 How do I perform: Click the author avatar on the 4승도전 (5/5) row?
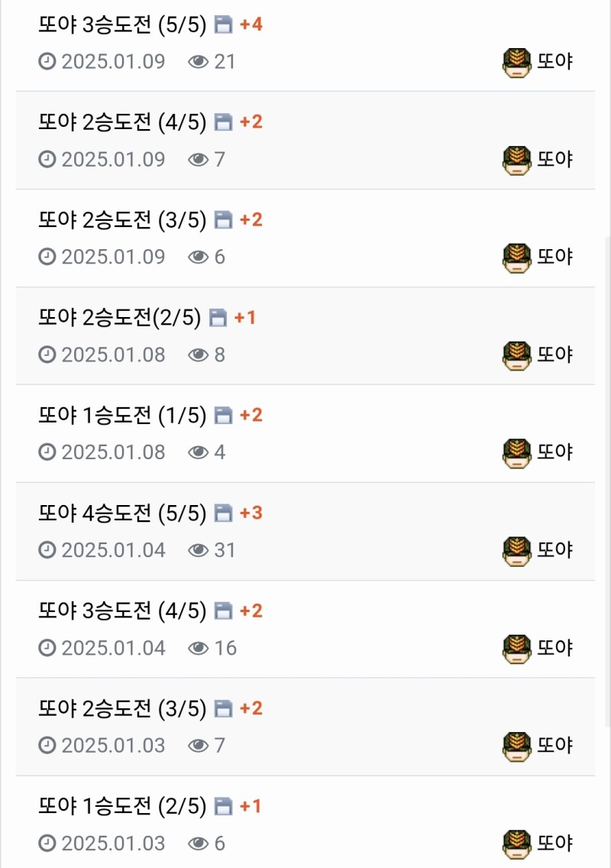[517, 551]
